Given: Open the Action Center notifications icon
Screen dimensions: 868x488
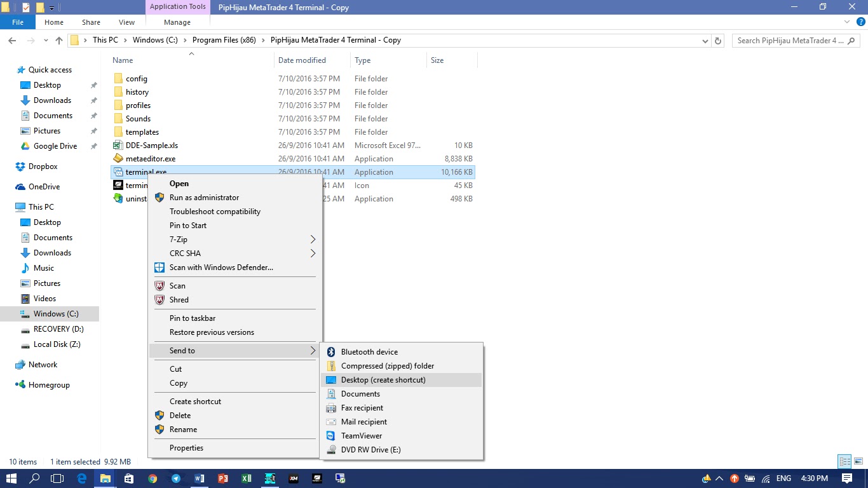Looking at the screenshot, I should pos(847,478).
